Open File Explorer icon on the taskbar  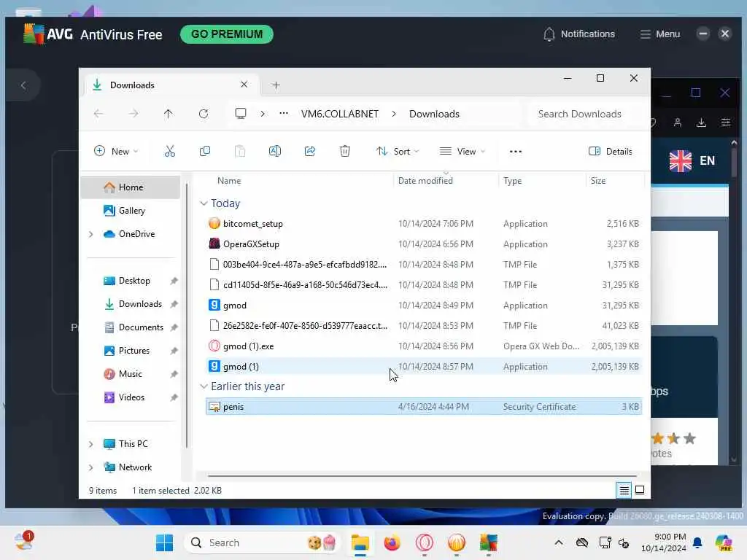coord(360,542)
